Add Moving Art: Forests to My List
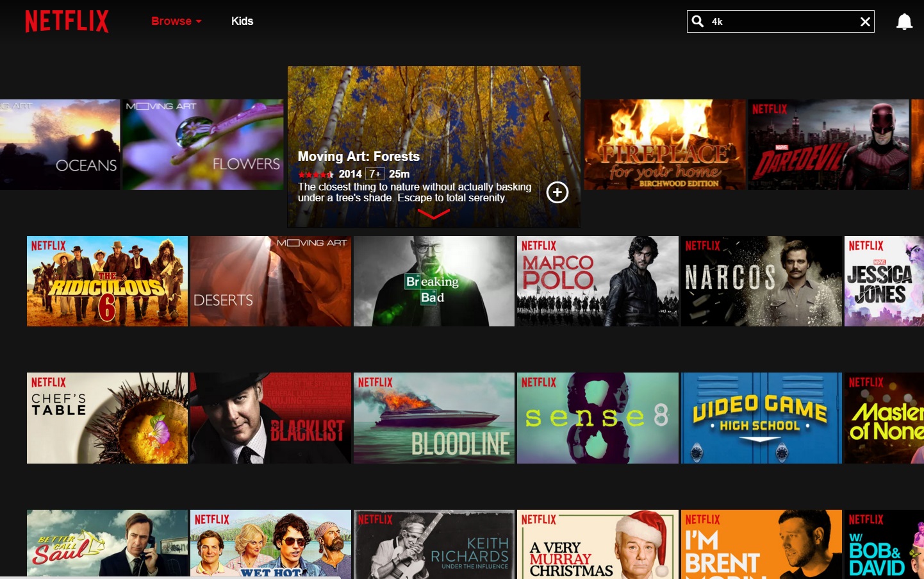Screen dimensions: 924x579 coord(557,192)
